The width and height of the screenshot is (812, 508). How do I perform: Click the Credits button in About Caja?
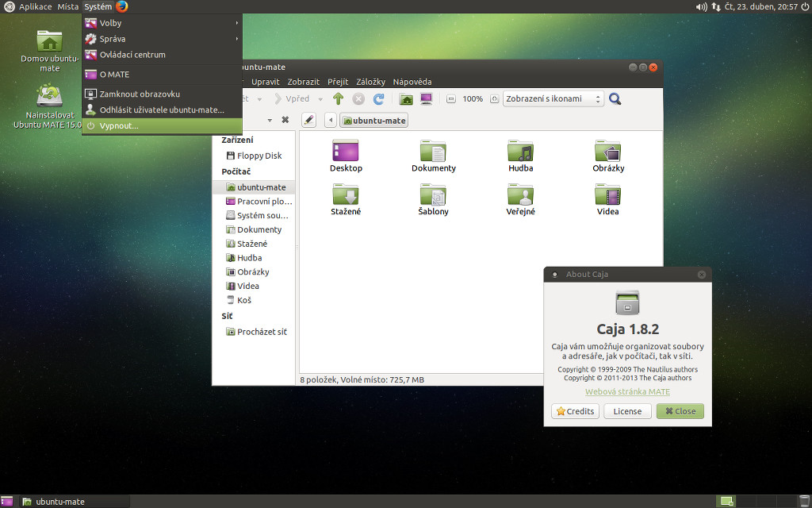576,411
